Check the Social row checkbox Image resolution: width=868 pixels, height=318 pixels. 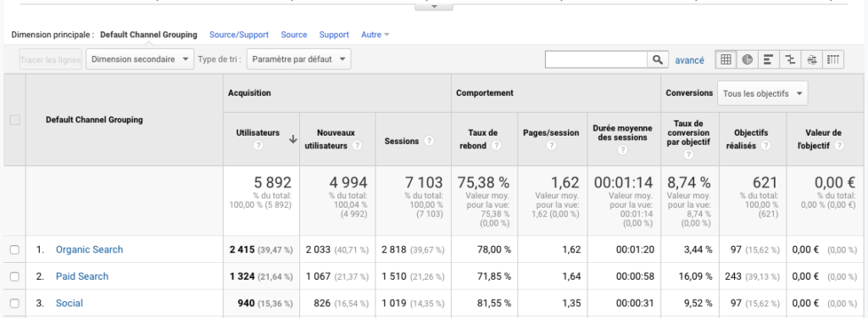pos(15,303)
